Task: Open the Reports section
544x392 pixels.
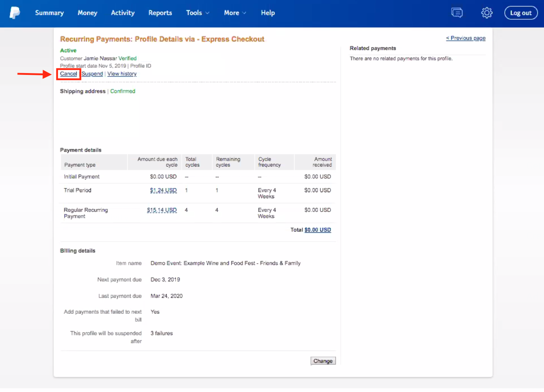Action: [160, 13]
